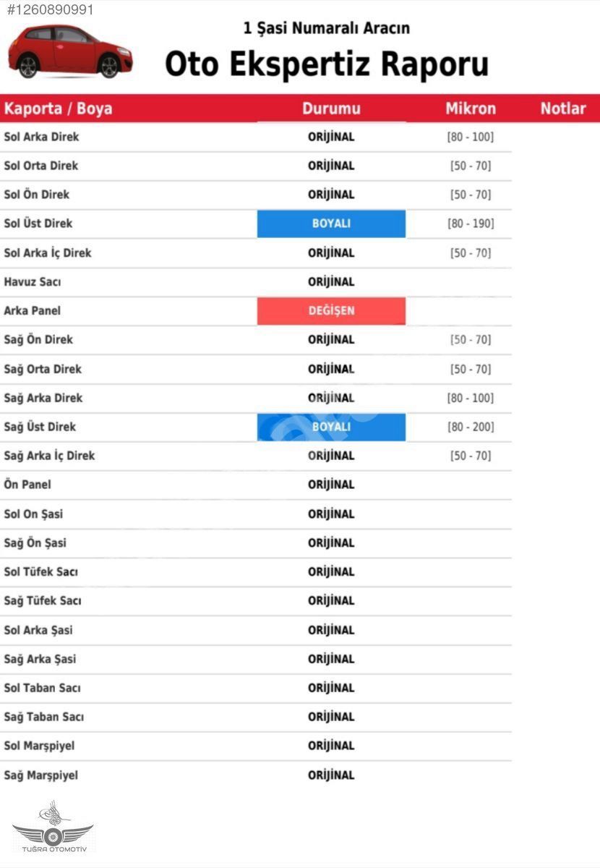Screen dimensions: 600x868
Task: Click the Oto Ekspertiz Raporu title
Action: click(327, 64)
